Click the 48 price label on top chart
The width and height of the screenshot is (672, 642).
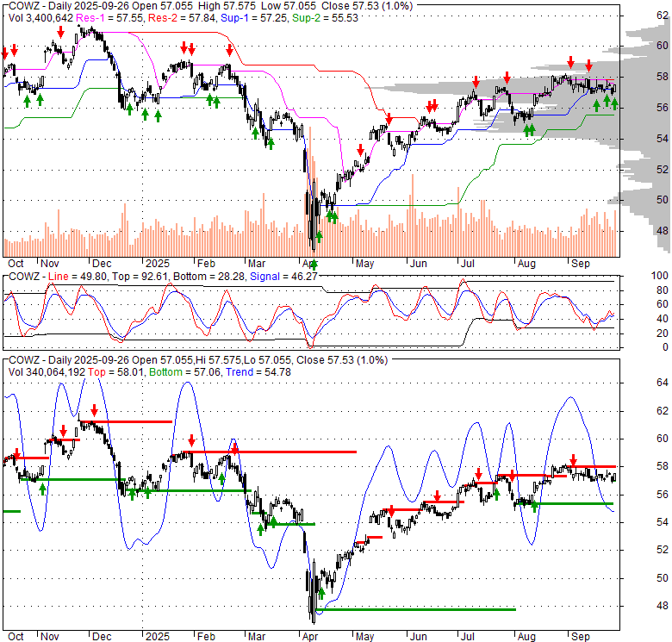pos(663,231)
